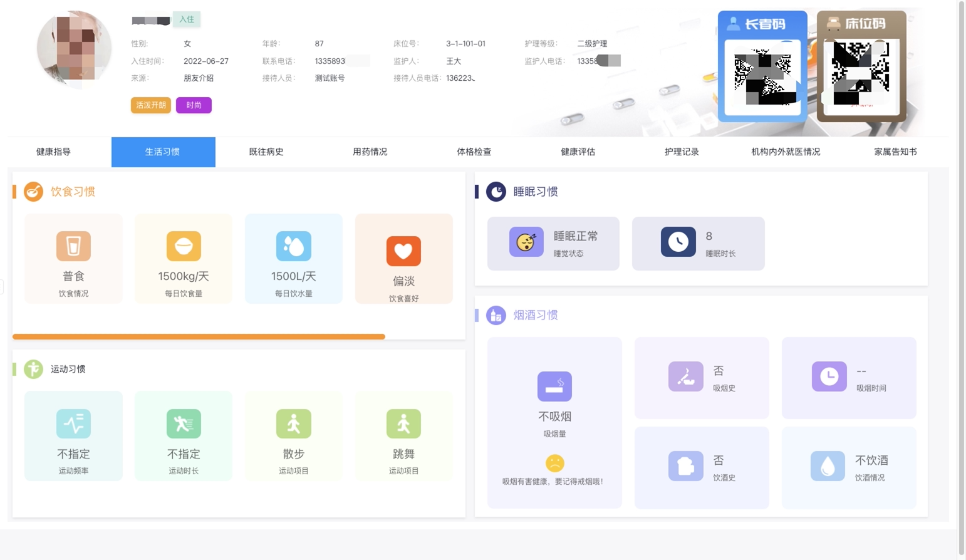Image resolution: width=966 pixels, height=560 pixels.
Task: Click the 跳舞 exercise icon
Action: pos(403,423)
